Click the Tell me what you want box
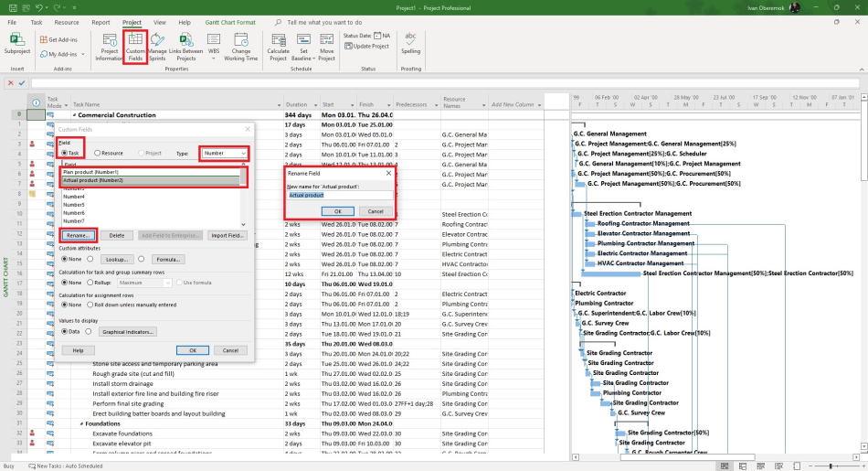Image resolution: width=868 pixels, height=471 pixels. pos(324,22)
